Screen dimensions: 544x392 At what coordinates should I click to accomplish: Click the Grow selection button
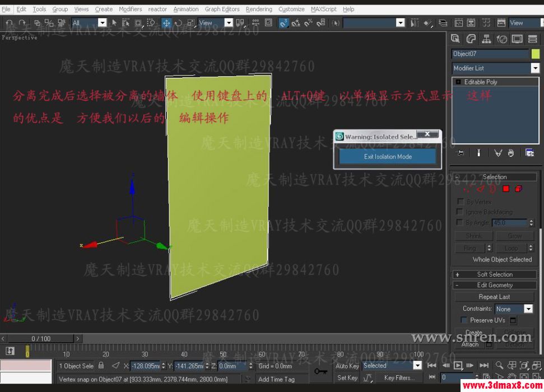coord(515,236)
